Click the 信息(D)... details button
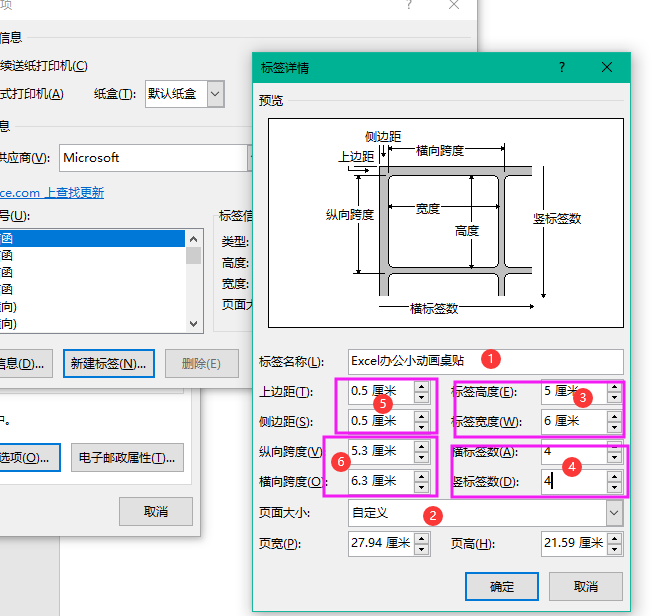 26,363
